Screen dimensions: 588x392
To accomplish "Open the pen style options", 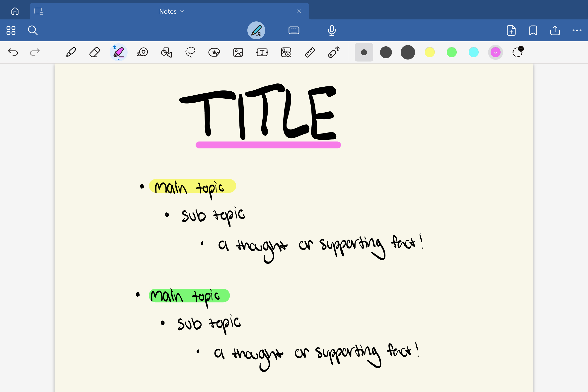I will click(71, 53).
